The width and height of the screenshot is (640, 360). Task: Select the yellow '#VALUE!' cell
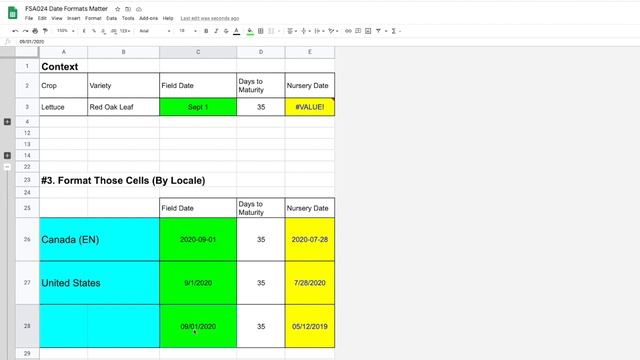coord(310,107)
